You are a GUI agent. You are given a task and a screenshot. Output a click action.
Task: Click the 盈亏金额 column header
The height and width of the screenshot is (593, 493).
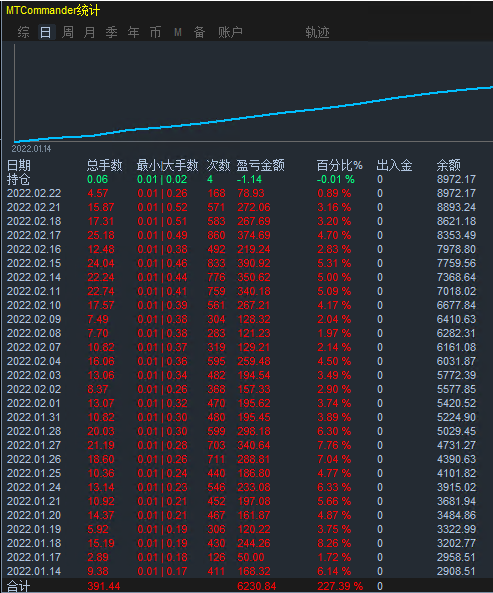[260, 165]
